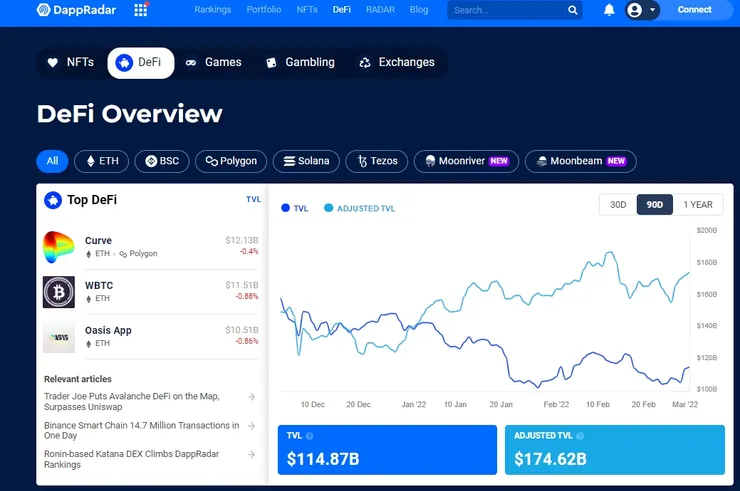Click the info icon beside TVL card
The width and height of the screenshot is (740, 491).
coord(310,436)
